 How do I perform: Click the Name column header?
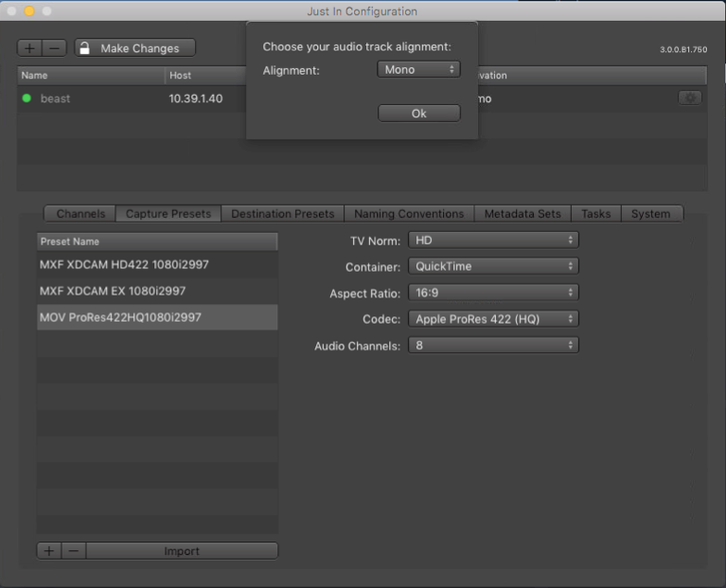pyautogui.click(x=91, y=76)
